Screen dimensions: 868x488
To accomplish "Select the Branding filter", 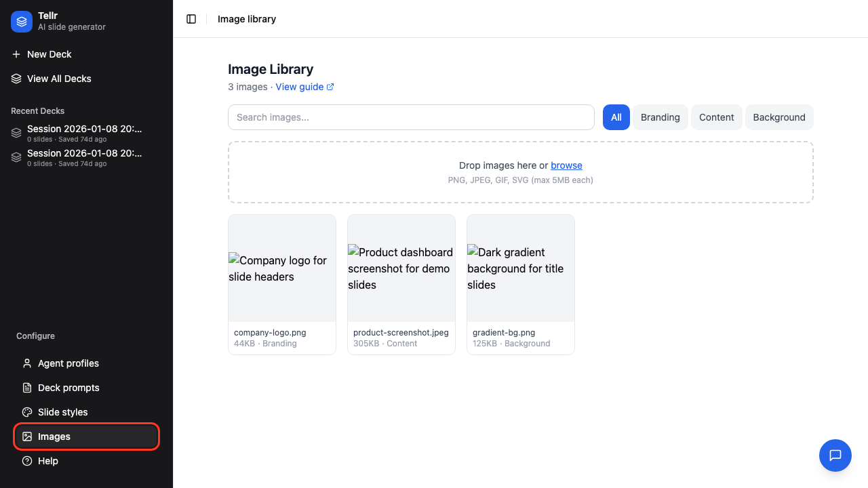I will tap(660, 117).
